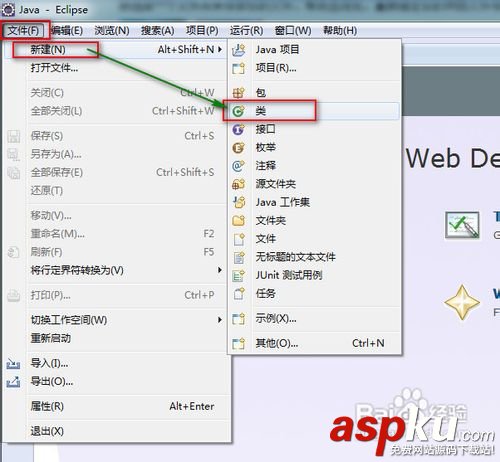The height and width of the screenshot is (462, 500).
Task: Click the untitled text file icon
Action: coord(239,257)
